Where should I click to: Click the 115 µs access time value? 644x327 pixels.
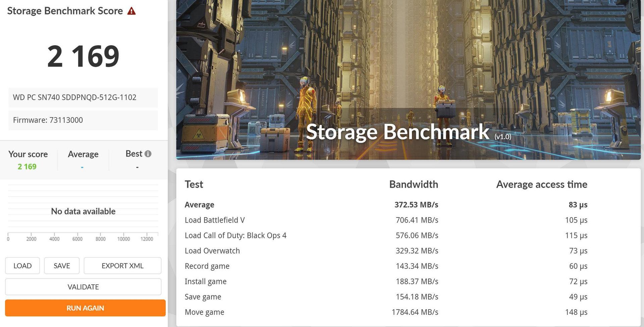(576, 236)
